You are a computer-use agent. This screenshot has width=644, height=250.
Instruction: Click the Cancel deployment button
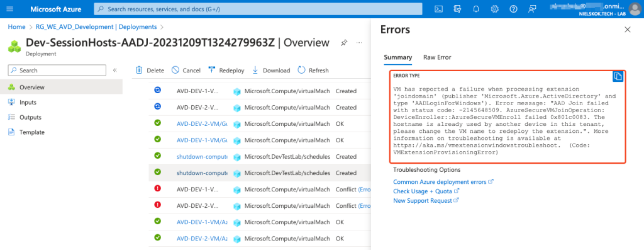(x=186, y=71)
